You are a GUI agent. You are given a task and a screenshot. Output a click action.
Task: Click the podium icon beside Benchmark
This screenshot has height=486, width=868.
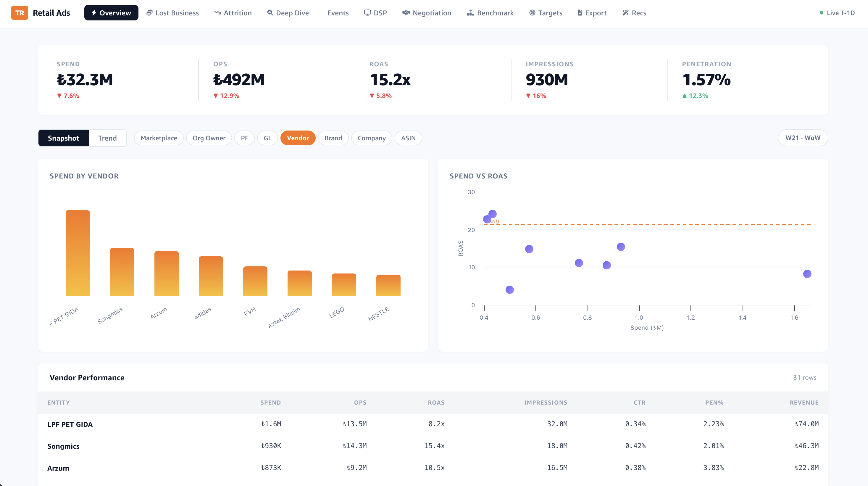coord(470,13)
